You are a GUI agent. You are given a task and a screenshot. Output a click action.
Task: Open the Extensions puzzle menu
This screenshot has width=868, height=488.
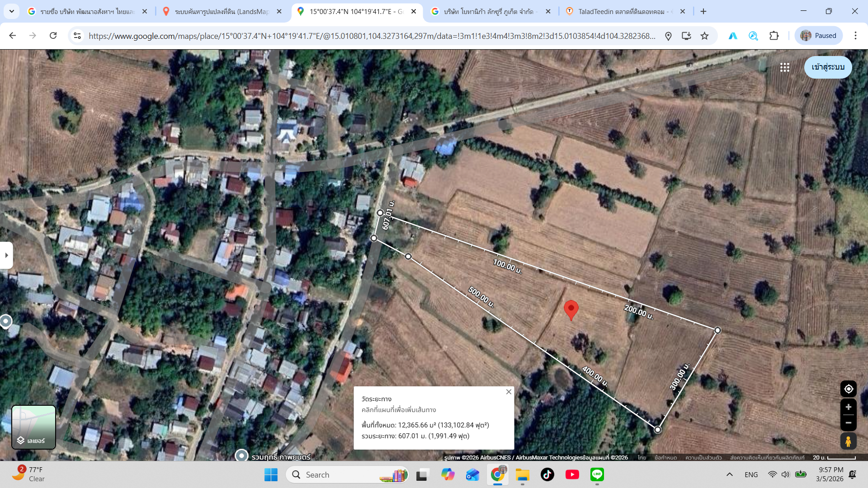pos(774,36)
